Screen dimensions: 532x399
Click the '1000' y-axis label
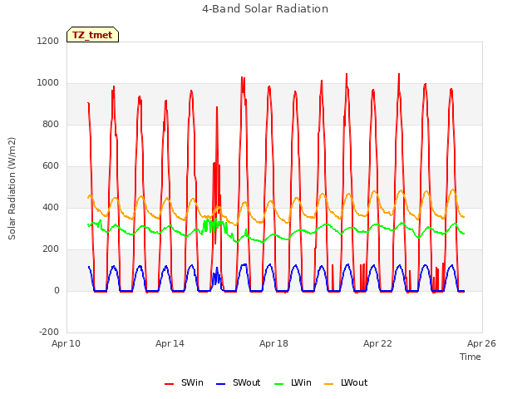[48, 83]
